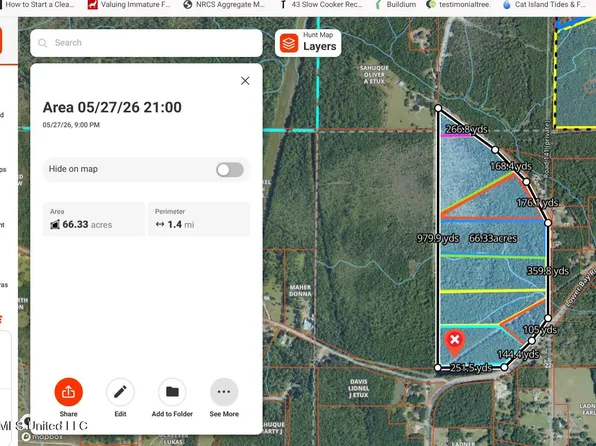Select the 251.5 yds edge label
This screenshot has width=596, height=446.
pos(471,368)
